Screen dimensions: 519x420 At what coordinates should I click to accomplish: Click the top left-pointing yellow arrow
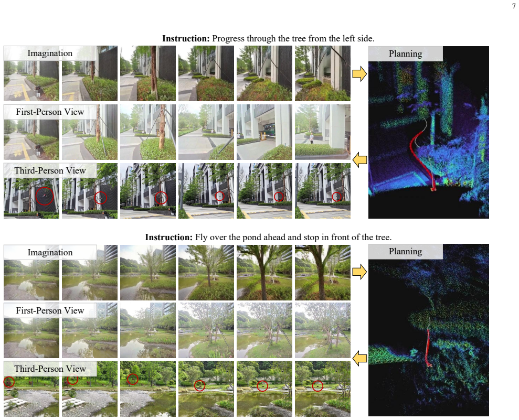coord(360,159)
